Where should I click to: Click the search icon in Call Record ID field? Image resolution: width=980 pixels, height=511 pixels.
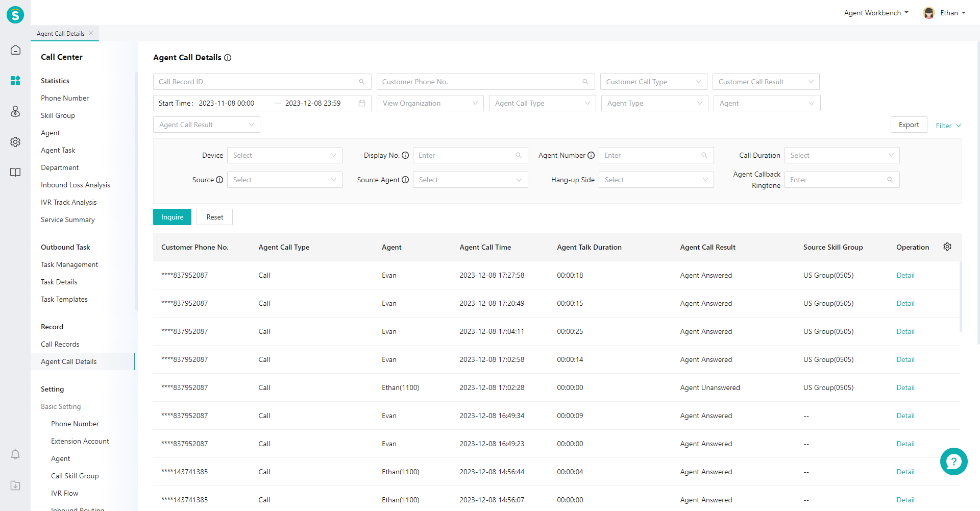pos(362,82)
